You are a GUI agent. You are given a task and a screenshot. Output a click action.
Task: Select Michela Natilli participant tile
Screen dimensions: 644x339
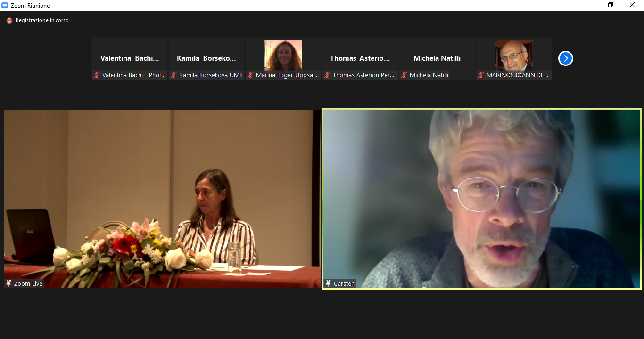pos(437,58)
